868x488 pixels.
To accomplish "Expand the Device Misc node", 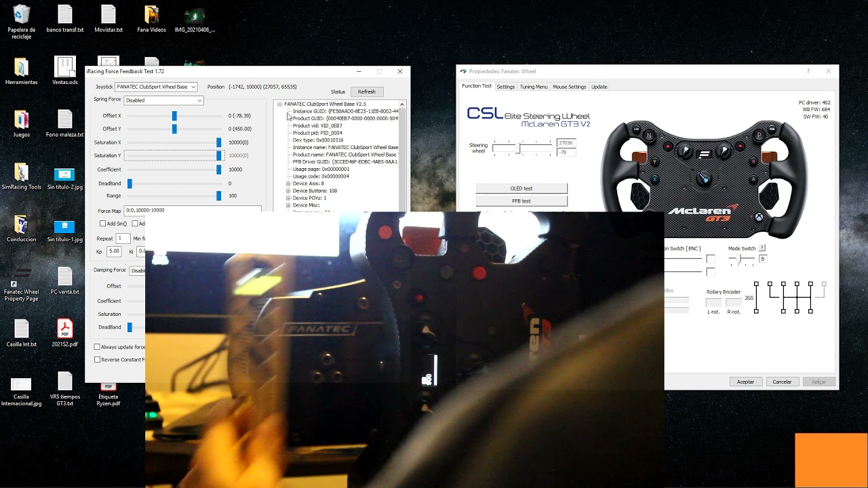I will click(288, 205).
